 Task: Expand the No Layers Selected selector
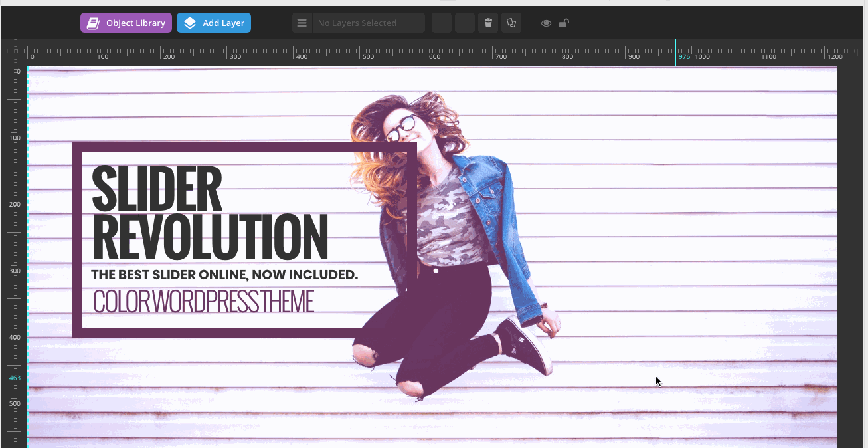click(369, 23)
